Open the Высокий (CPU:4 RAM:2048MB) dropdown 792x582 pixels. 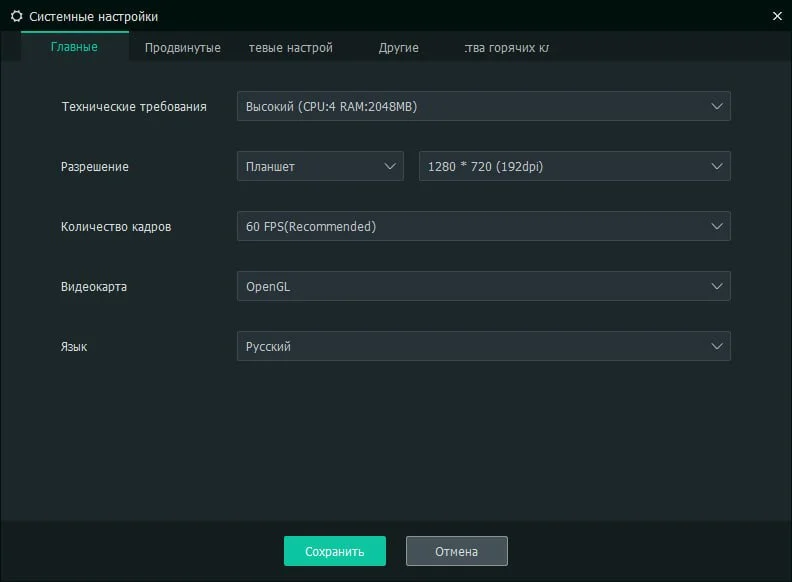click(483, 106)
